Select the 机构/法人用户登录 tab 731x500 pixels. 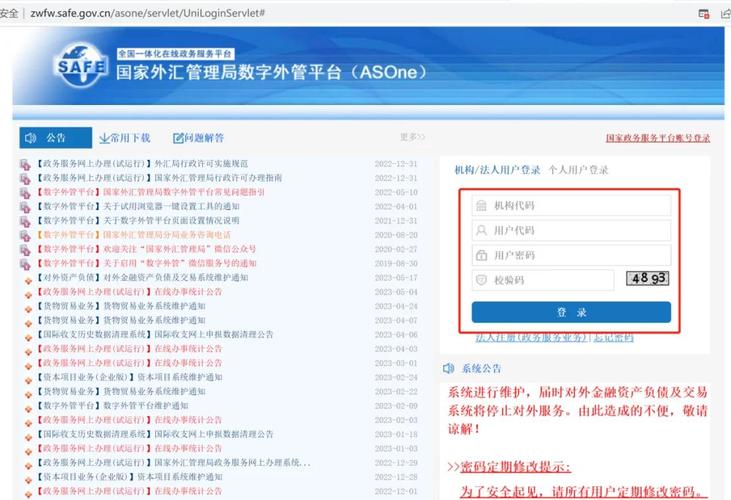tap(497, 170)
